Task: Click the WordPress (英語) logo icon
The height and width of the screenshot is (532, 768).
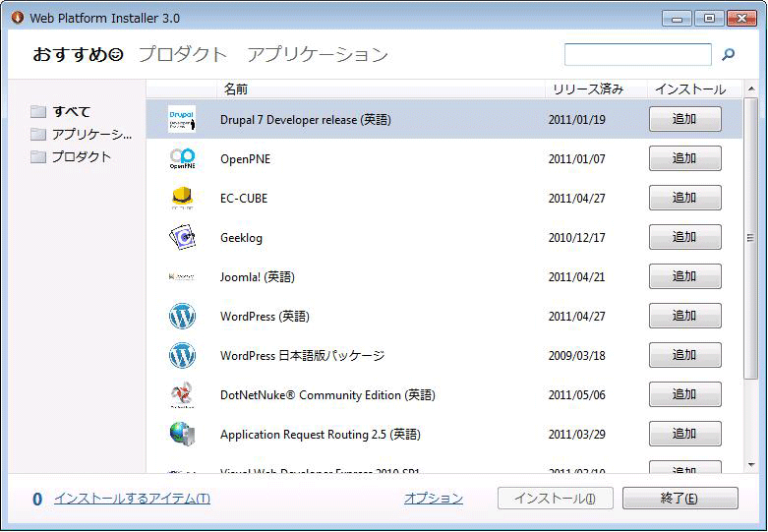Action: point(182,316)
